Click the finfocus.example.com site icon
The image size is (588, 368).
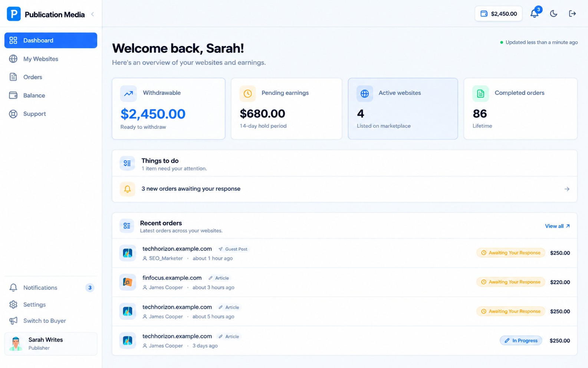[128, 282]
